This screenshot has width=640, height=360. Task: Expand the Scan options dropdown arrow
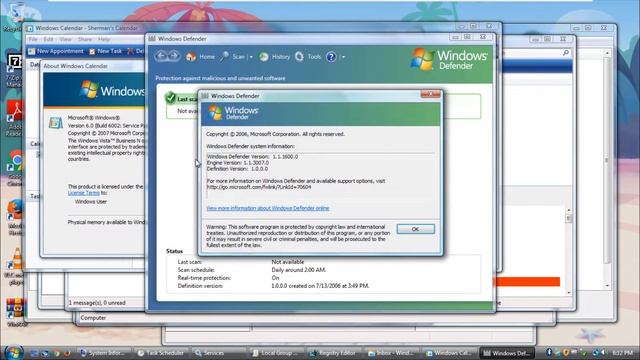pos(251,57)
